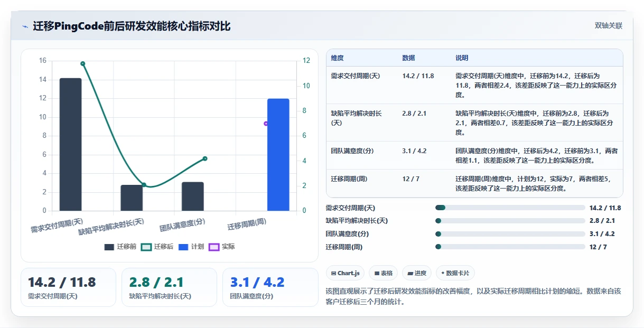Click x-axis label 迁移周期(周) in chart
The image size is (644, 328).
(246, 225)
